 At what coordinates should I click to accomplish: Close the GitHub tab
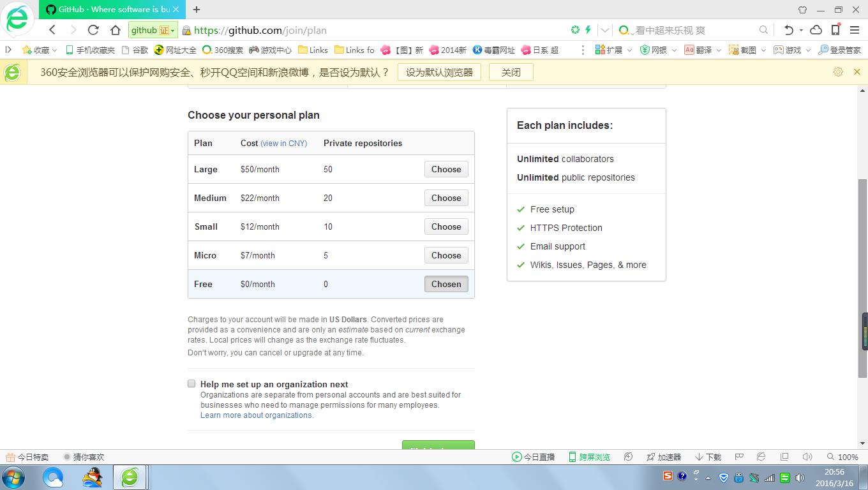176,10
